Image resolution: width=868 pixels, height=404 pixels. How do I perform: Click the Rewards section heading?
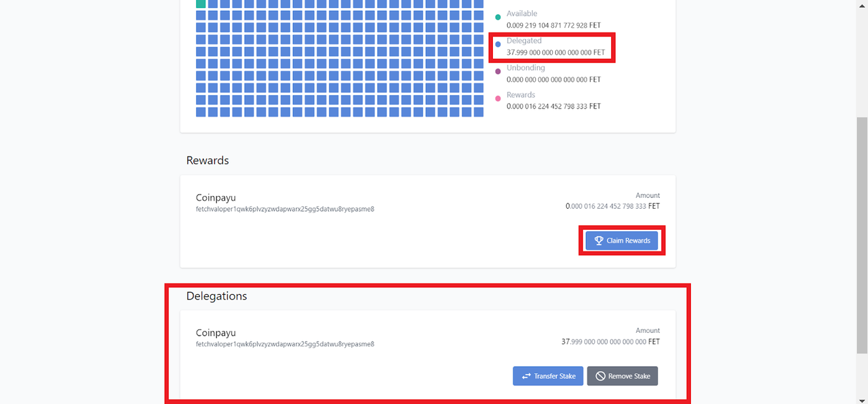[208, 161]
